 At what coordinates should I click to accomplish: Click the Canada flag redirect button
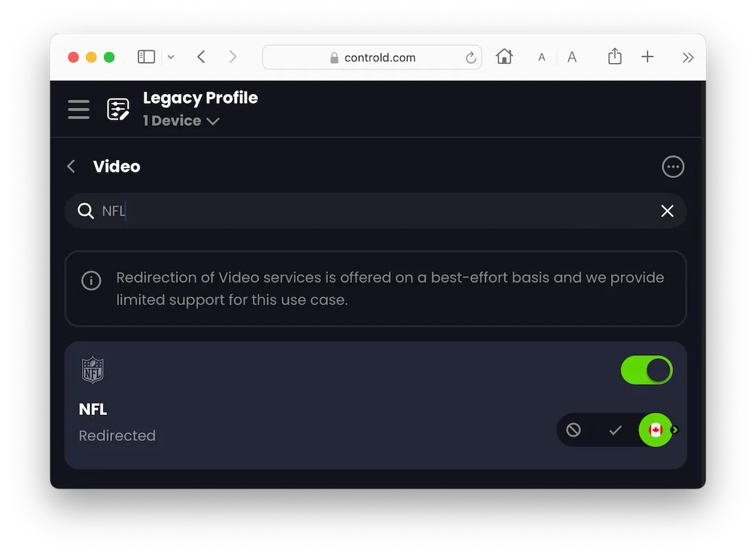click(655, 430)
